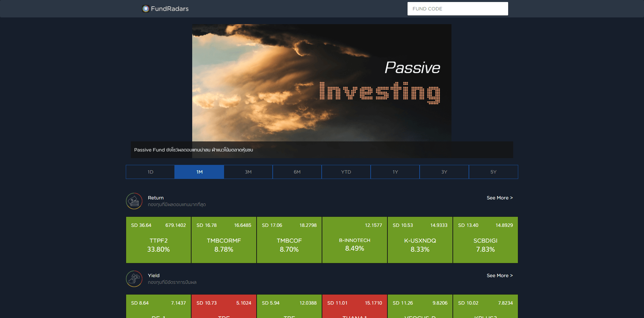Switch to the 1Y period tab
Viewport: 644px width, 318px height.
coord(395,172)
